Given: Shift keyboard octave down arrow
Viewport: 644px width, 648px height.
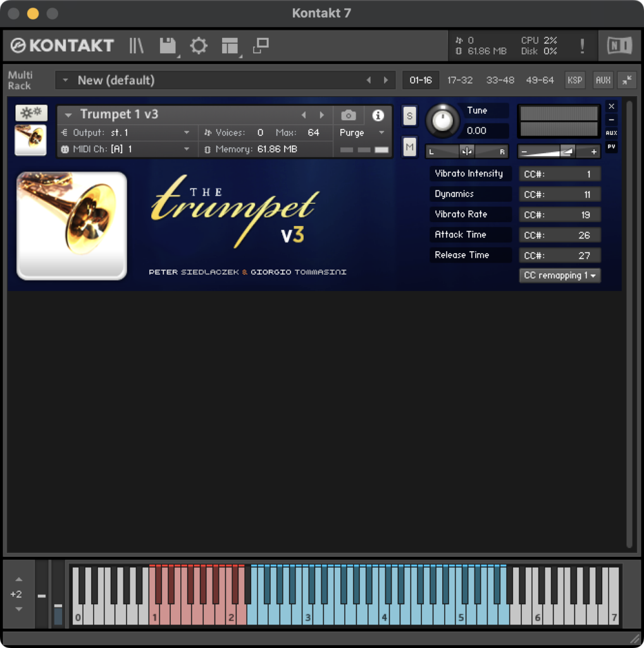Looking at the screenshot, I should [x=18, y=609].
